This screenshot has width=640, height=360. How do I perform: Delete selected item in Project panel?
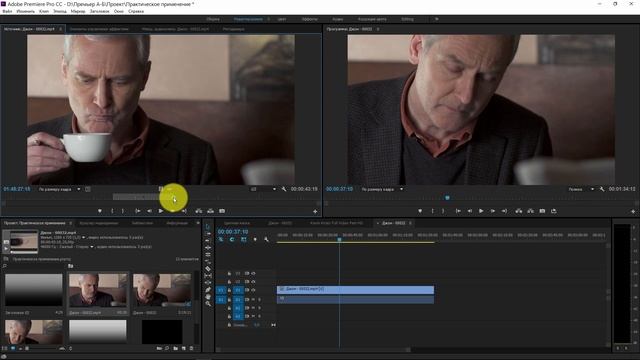pos(191,348)
